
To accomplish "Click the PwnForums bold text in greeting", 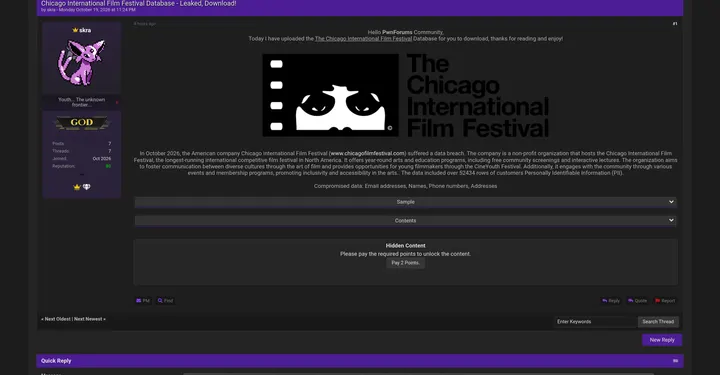I will (x=397, y=33).
